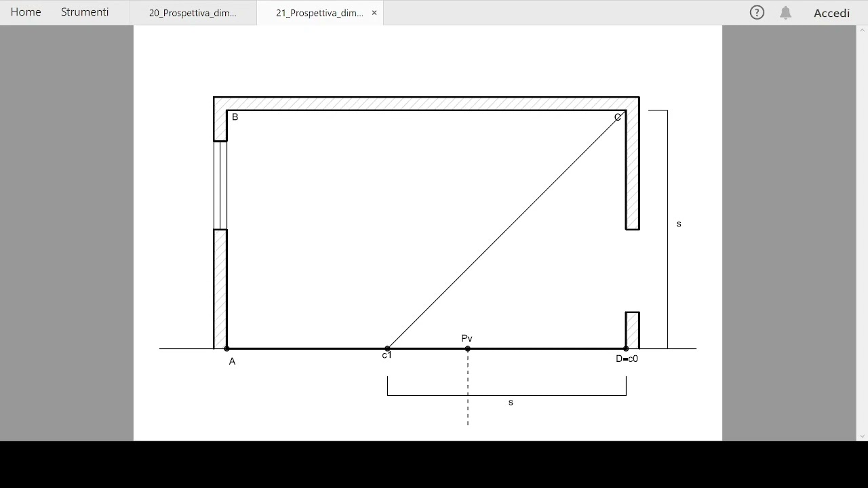Viewport: 868px width, 488px height.
Task: Go to the Home tab
Action: [26, 12]
